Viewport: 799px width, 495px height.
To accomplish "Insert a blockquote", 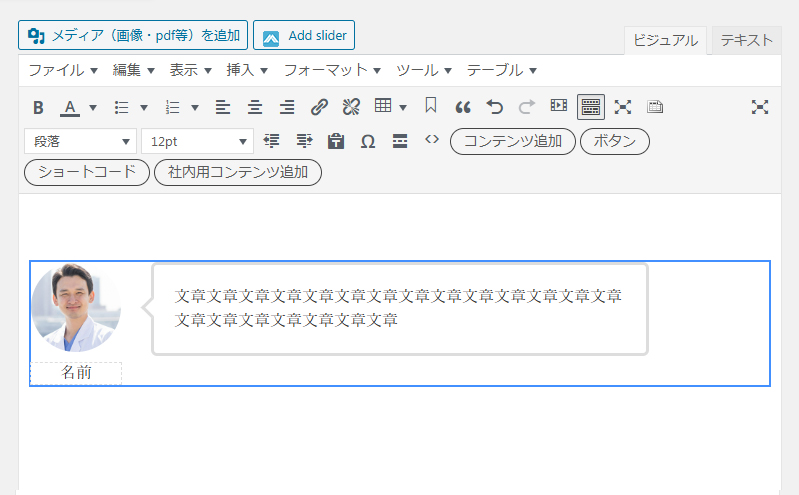I will click(x=462, y=107).
